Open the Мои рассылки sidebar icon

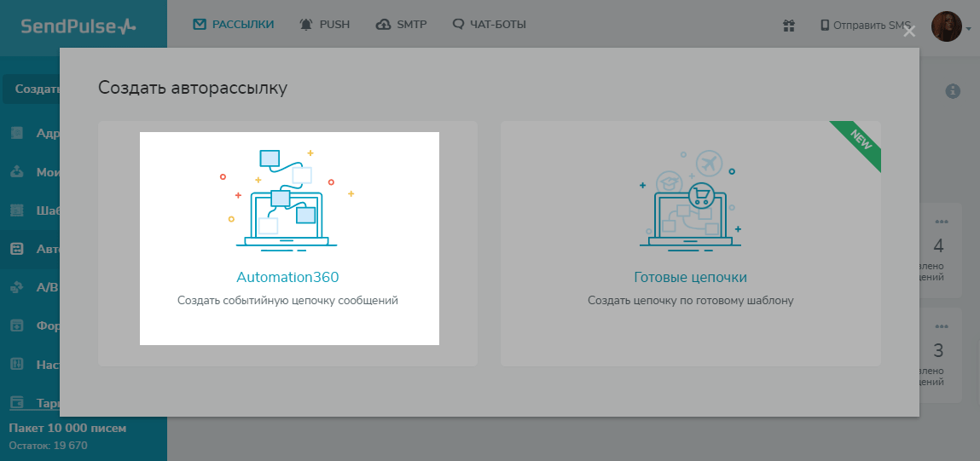(x=17, y=172)
